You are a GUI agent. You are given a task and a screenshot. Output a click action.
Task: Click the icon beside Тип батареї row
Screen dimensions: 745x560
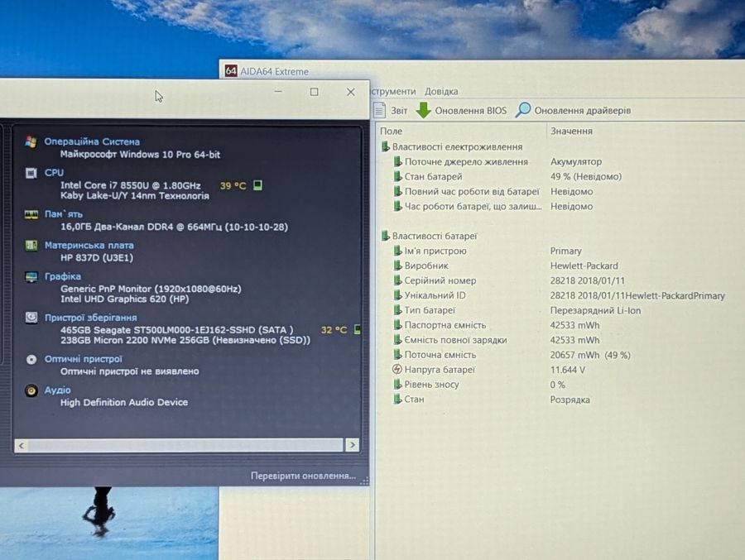(x=397, y=310)
